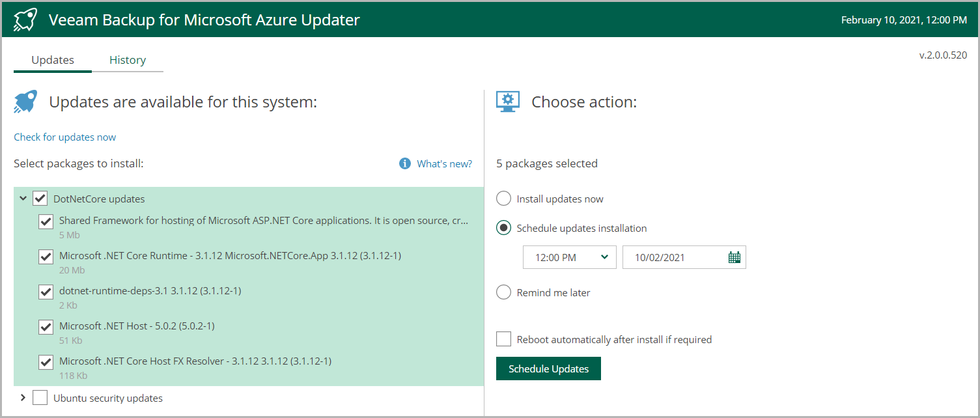Click the Schedule Updates button
Image resolution: width=980 pixels, height=418 pixels.
(x=548, y=369)
